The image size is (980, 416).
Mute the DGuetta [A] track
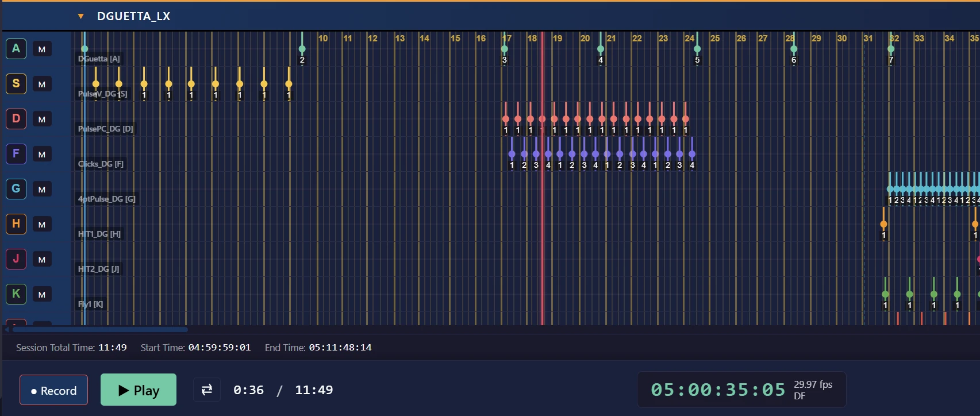42,49
